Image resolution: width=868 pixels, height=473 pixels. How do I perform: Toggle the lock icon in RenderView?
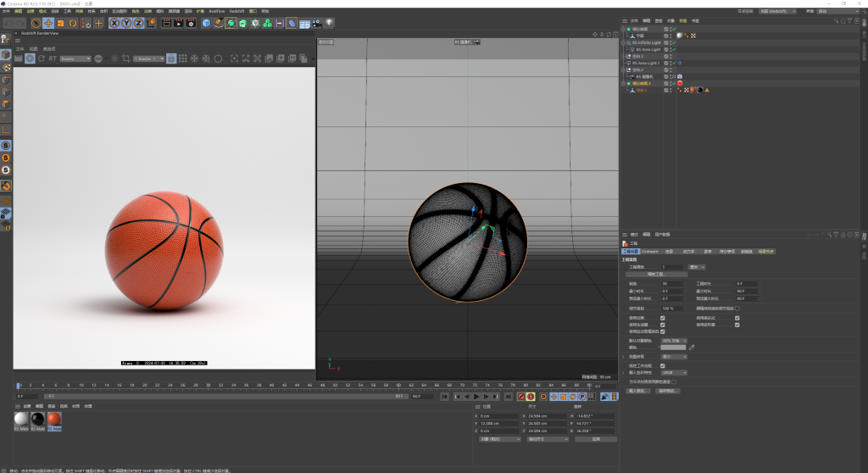171,58
